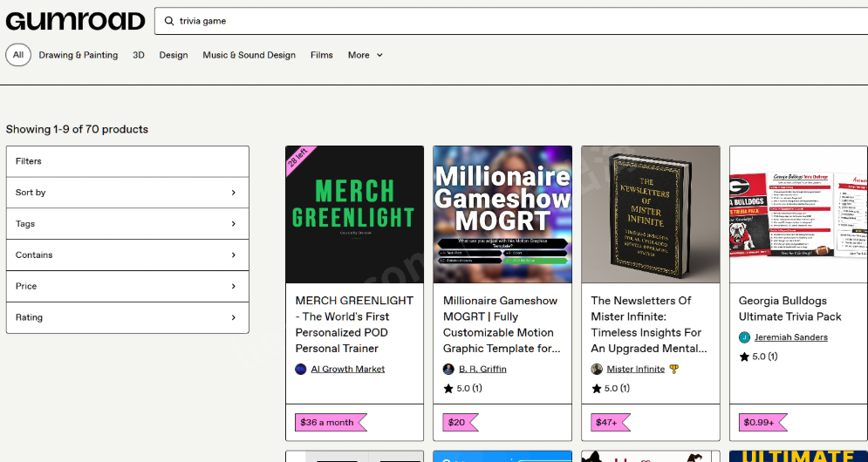Image resolution: width=868 pixels, height=462 pixels.
Task: Click the $36 a month price tag
Action: [331, 422]
